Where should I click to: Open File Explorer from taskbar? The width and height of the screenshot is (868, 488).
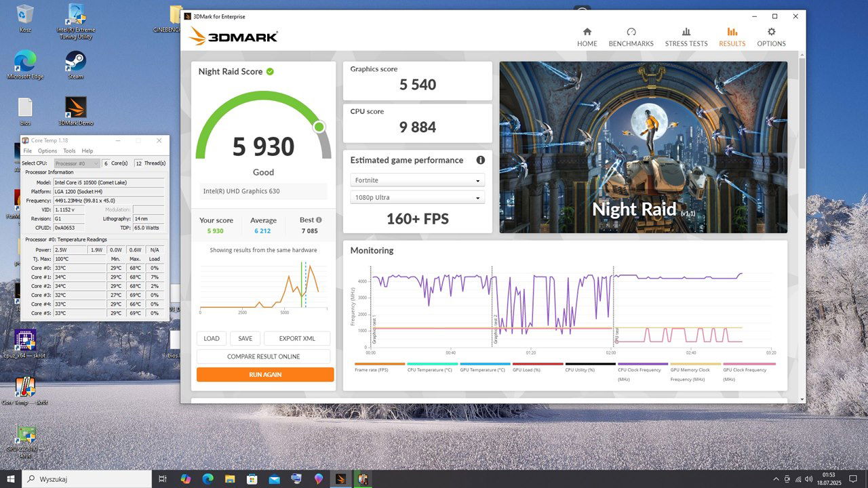pos(230,479)
